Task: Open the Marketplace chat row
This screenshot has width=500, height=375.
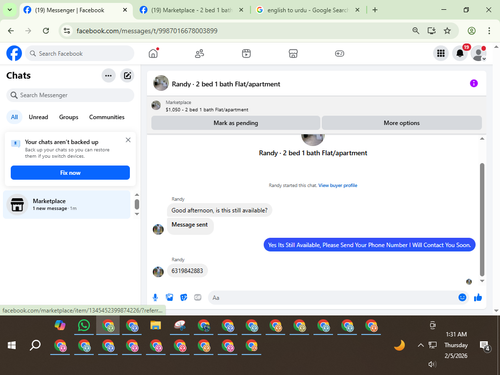Action: click(67, 205)
